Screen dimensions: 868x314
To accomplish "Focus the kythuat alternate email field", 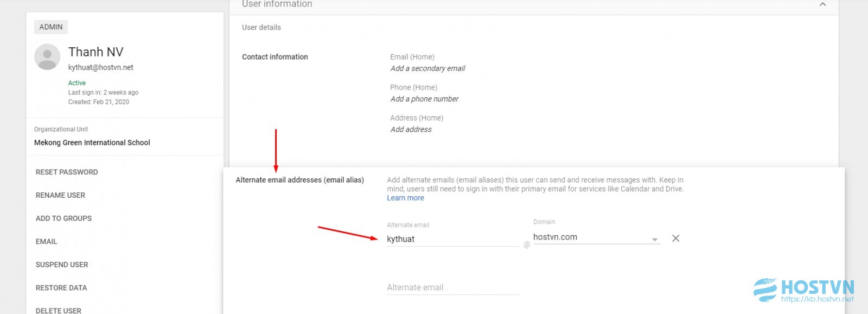I will pos(452,239).
